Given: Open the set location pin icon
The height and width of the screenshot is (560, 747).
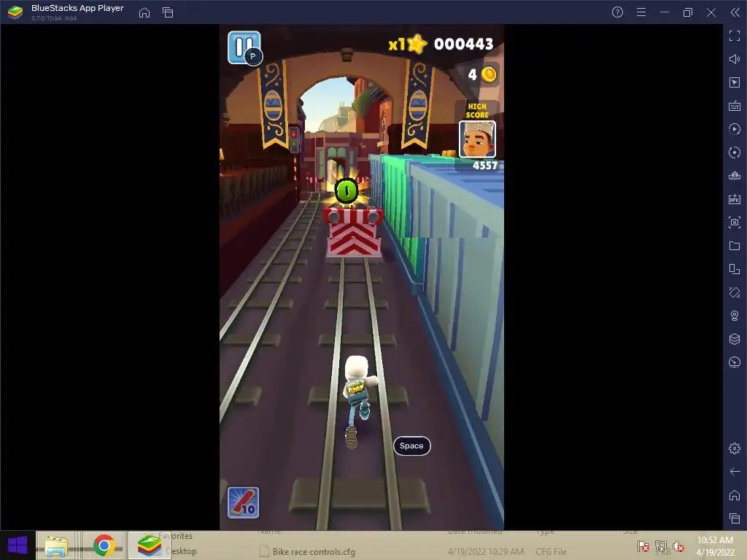Looking at the screenshot, I should pyautogui.click(x=735, y=316).
